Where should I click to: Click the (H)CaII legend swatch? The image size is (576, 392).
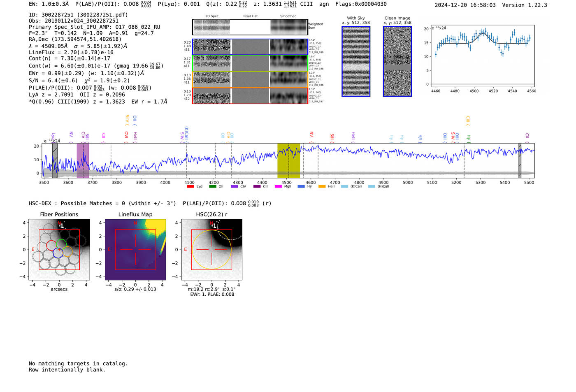tap(372, 187)
